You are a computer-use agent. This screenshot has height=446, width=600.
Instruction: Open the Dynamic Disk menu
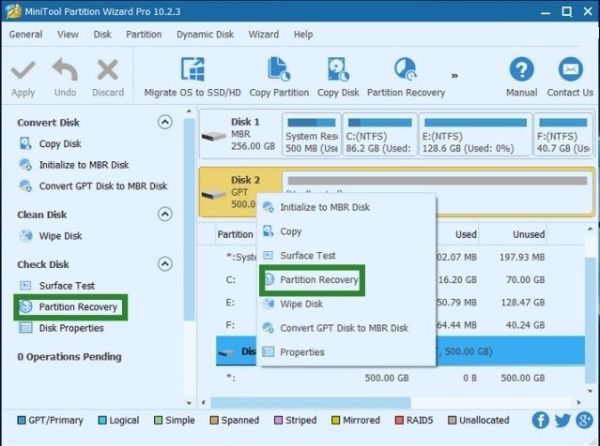click(205, 34)
